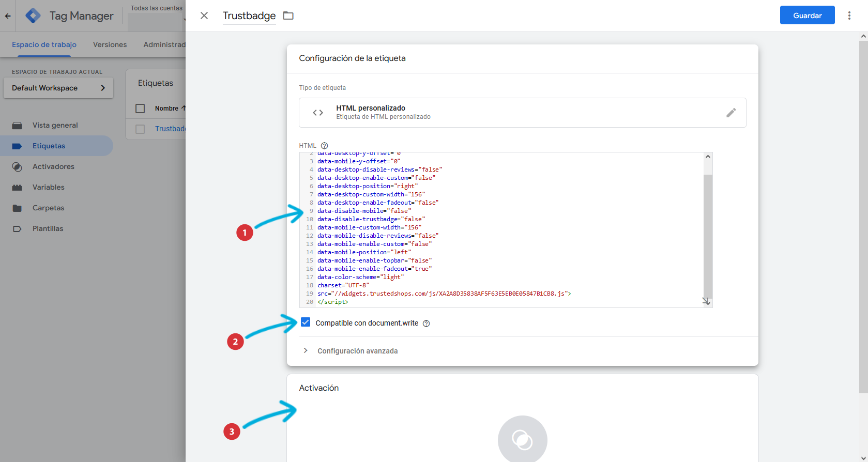Open the HTML help question icon
Image resolution: width=868 pixels, height=462 pixels.
tap(325, 146)
